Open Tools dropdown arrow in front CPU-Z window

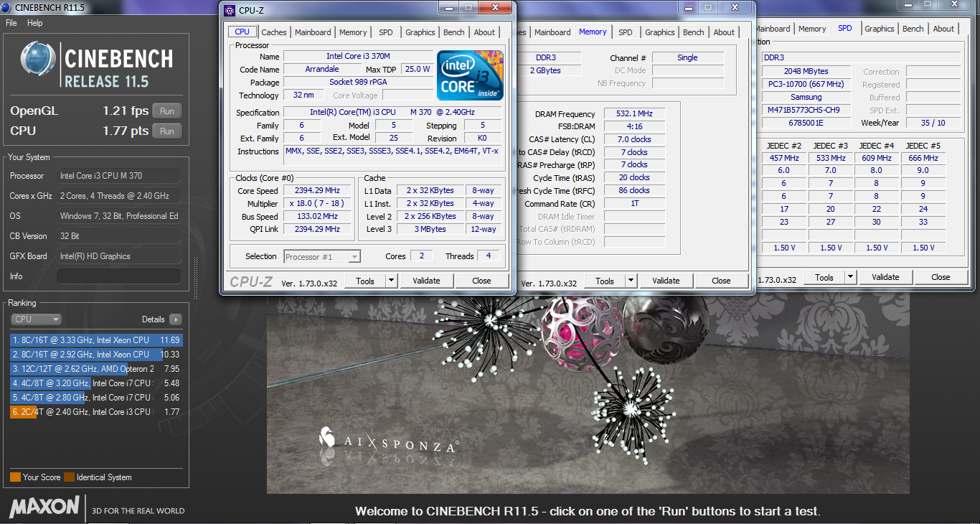tap(392, 281)
